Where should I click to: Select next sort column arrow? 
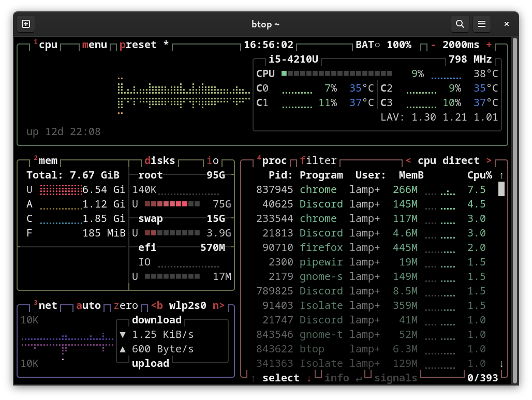489,160
